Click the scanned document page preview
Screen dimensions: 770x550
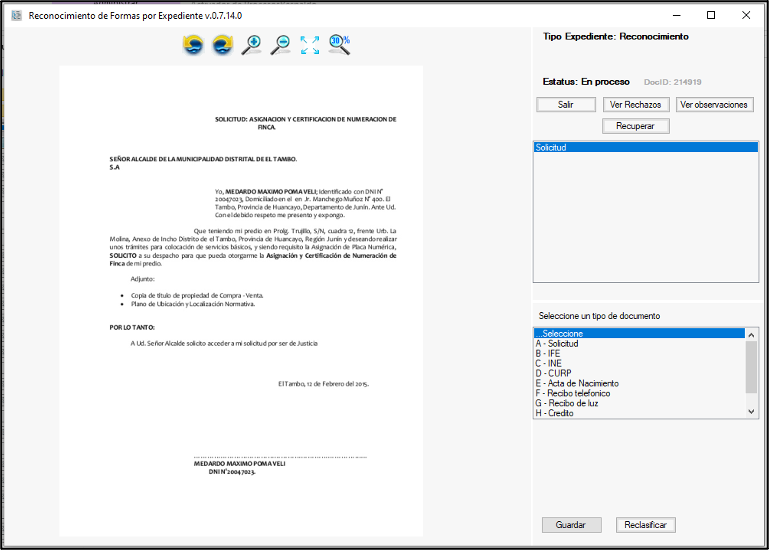[241, 300]
